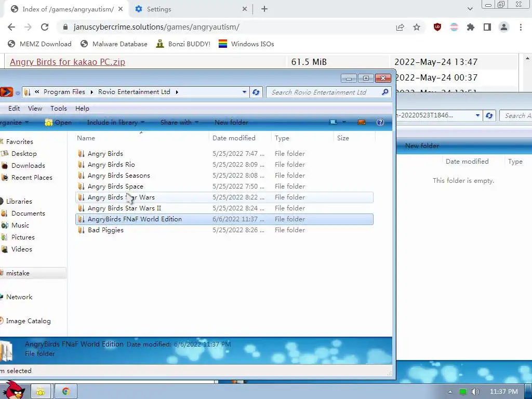This screenshot has height=399, width=532.
Task: Click the browser back arrow
Action: coord(11,27)
